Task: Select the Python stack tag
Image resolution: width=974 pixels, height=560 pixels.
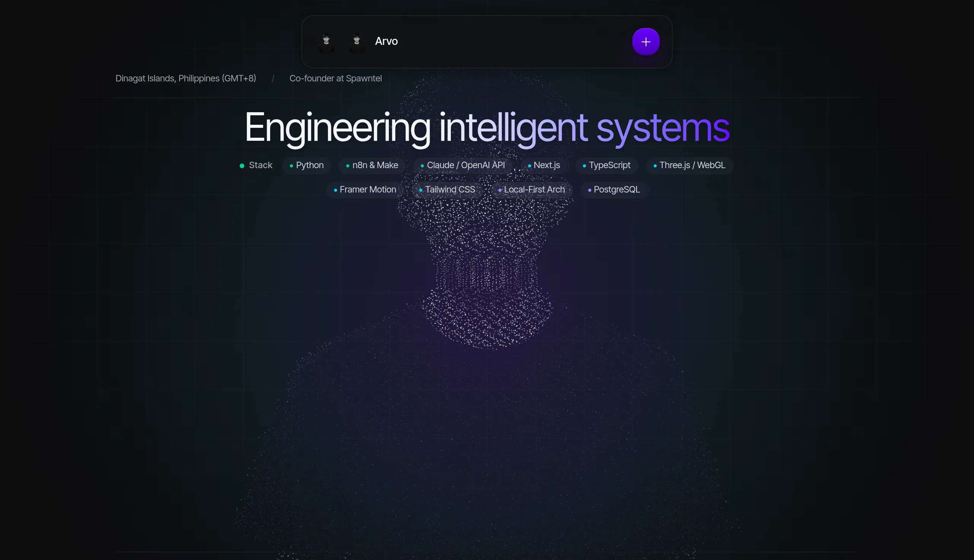Action: pyautogui.click(x=306, y=165)
